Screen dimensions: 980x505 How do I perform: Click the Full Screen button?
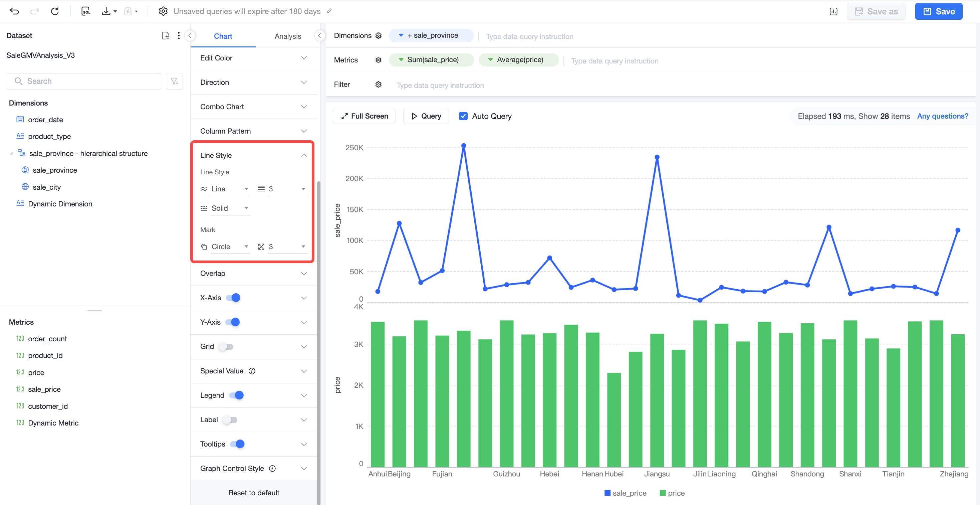point(364,116)
